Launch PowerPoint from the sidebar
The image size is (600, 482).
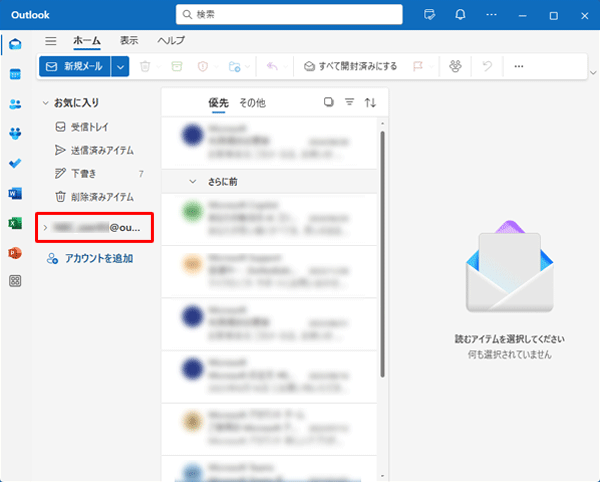(15, 253)
